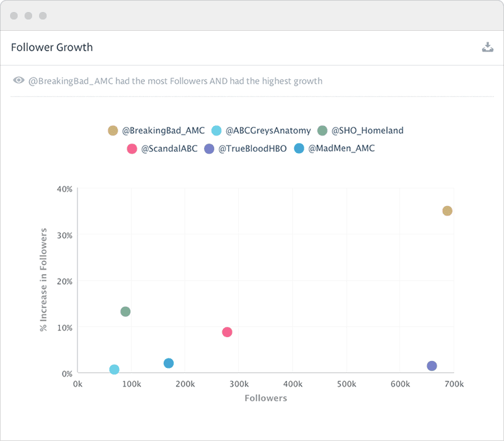This screenshot has height=441, width=504.
Task: Click the light cyan ABCGreysAnatomy data point
Action: tap(114, 370)
